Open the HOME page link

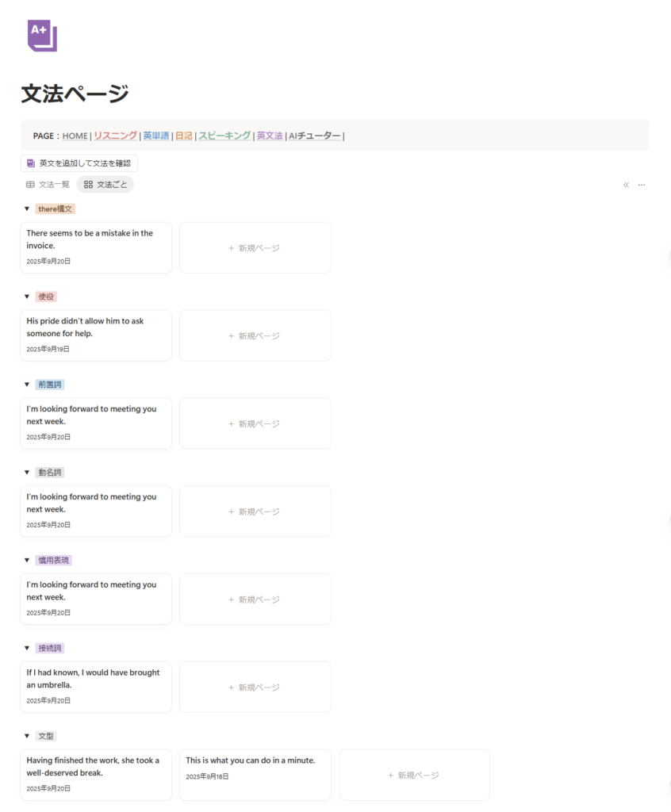pyautogui.click(x=75, y=136)
